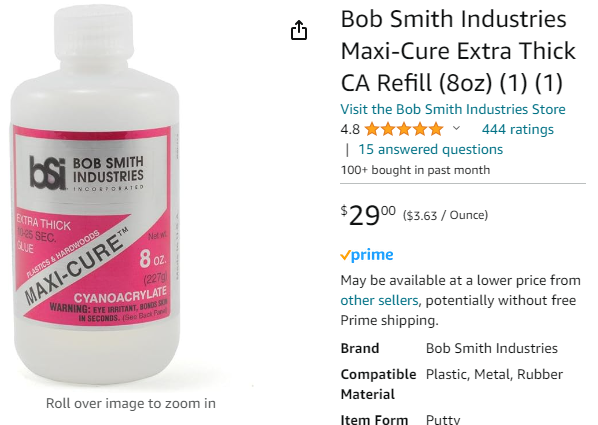This screenshot has height=425, width=598.
Task: View the 15 answered questions
Action: pos(431,150)
